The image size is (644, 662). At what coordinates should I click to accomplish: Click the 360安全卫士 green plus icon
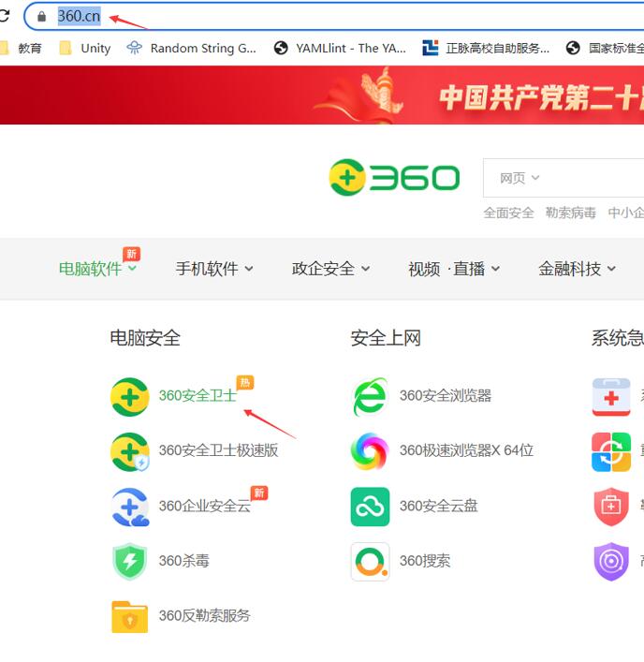click(x=129, y=396)
